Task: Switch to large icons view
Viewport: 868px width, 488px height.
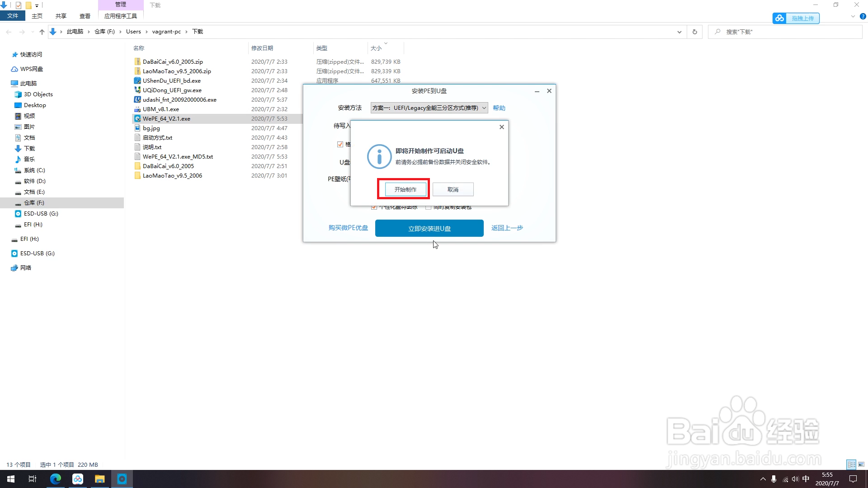Action: click(x=861, y=465)
